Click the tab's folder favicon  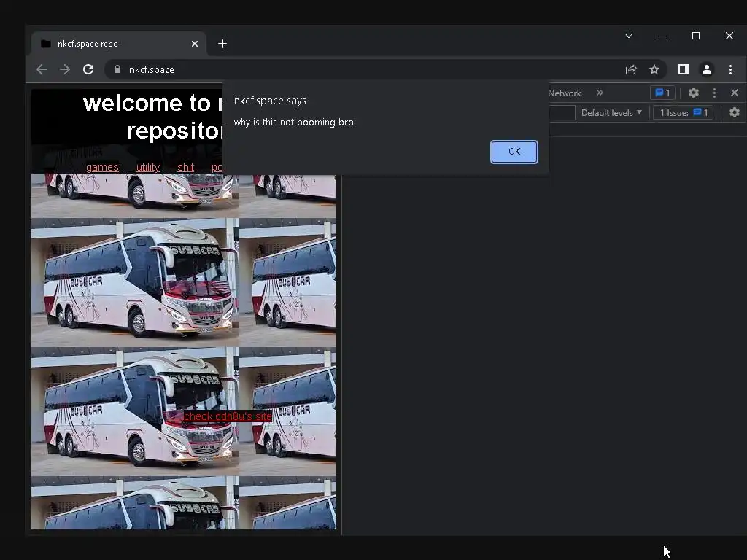coord(46,44)
